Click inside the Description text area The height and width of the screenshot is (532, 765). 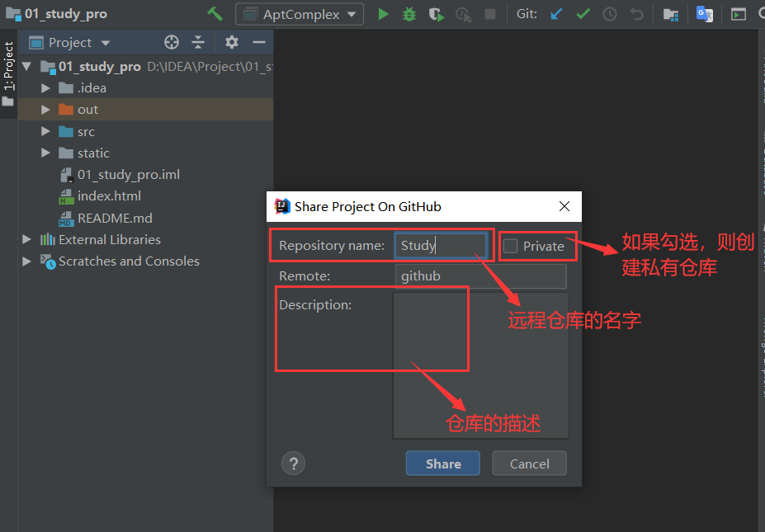pyautogui.click(x=480, y=365)
